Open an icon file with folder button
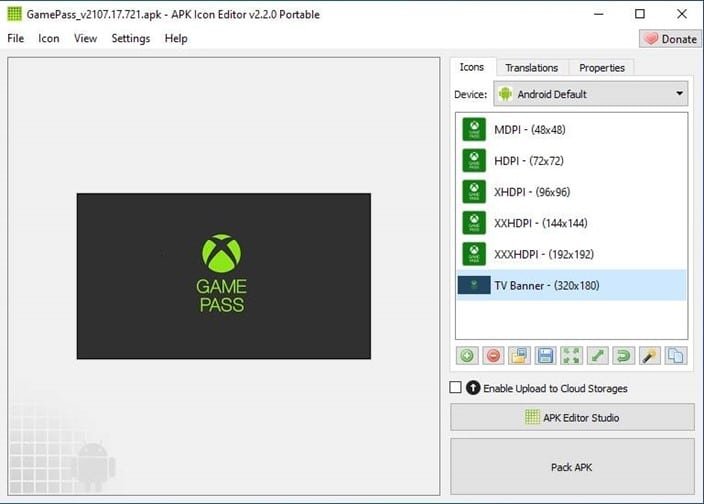The image size is (704, 504). click(519, 356)
